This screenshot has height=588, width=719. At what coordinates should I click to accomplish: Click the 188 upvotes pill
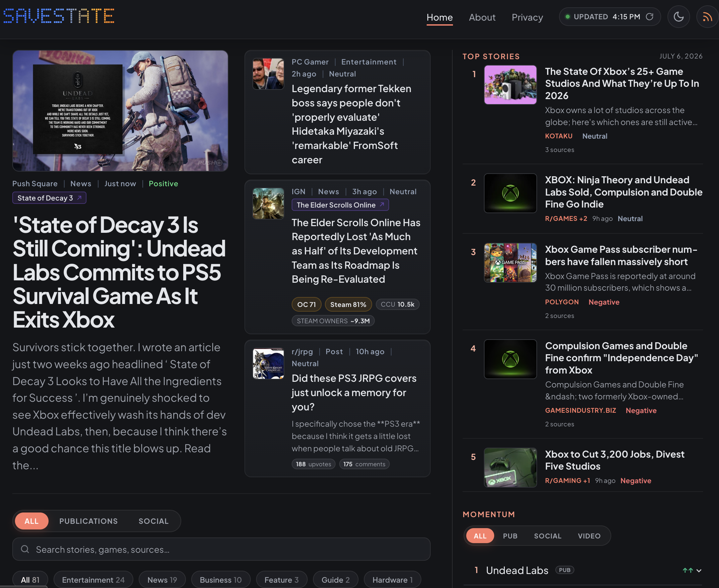(313, 464)
